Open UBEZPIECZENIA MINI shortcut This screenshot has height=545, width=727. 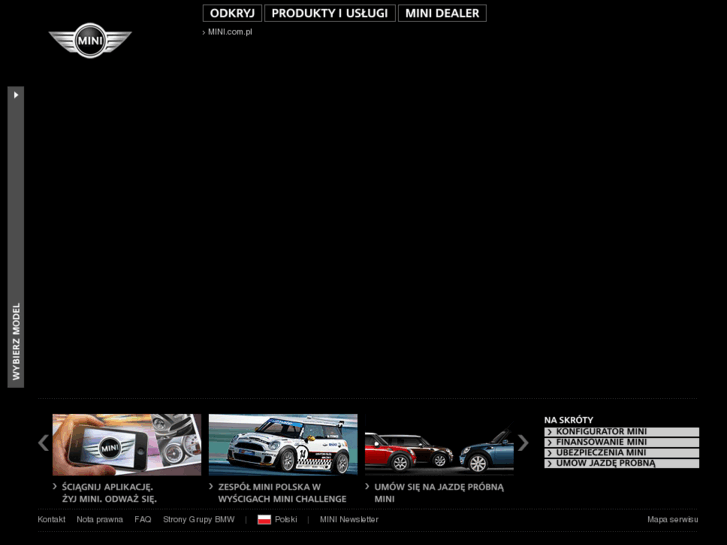pyautogui.click(x=622, y=453)
